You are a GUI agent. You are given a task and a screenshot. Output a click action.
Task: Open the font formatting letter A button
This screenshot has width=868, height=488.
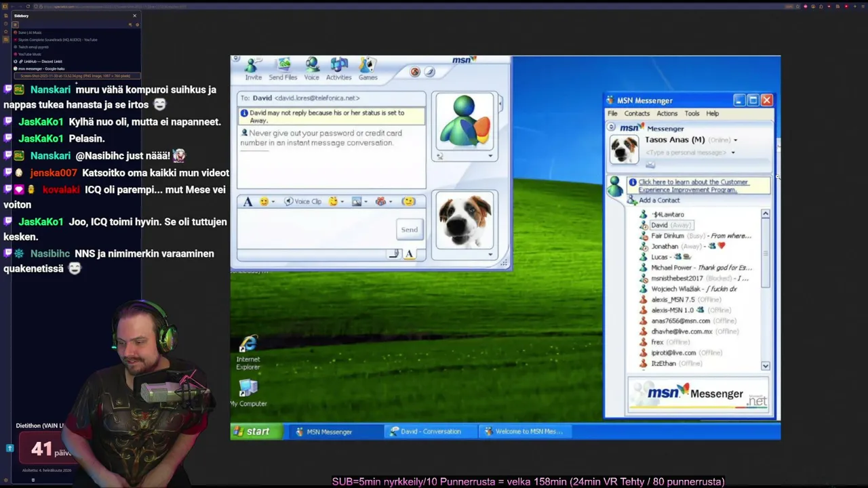tap(248, 201)
